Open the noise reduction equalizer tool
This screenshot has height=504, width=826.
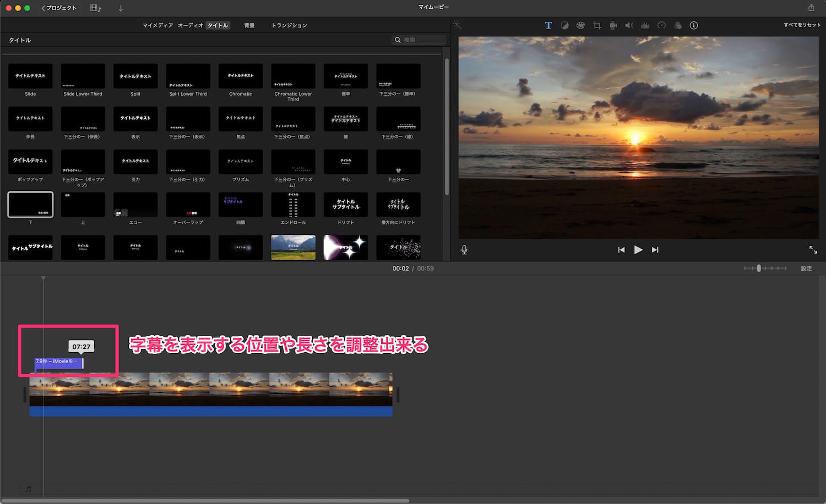pyautogui.click(x=645, y=25)
